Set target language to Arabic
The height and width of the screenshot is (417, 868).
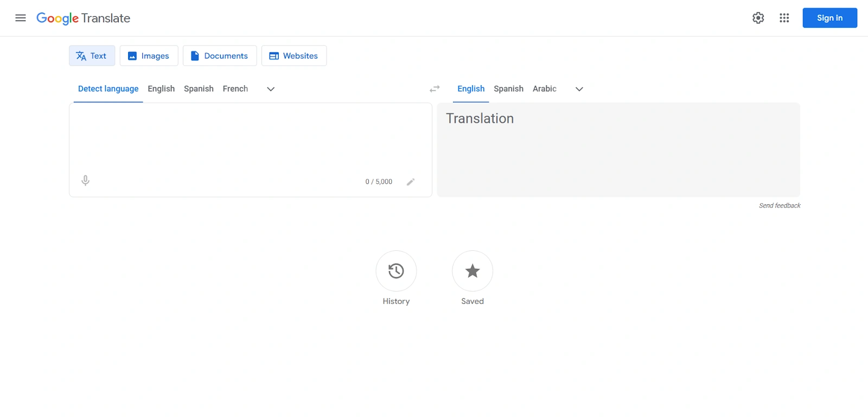545,89
